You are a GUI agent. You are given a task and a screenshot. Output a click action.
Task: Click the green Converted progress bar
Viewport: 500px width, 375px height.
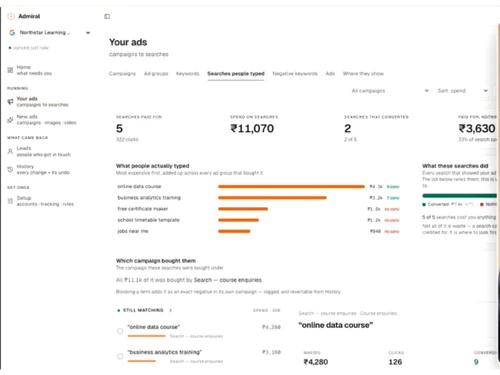click(459, 196)
